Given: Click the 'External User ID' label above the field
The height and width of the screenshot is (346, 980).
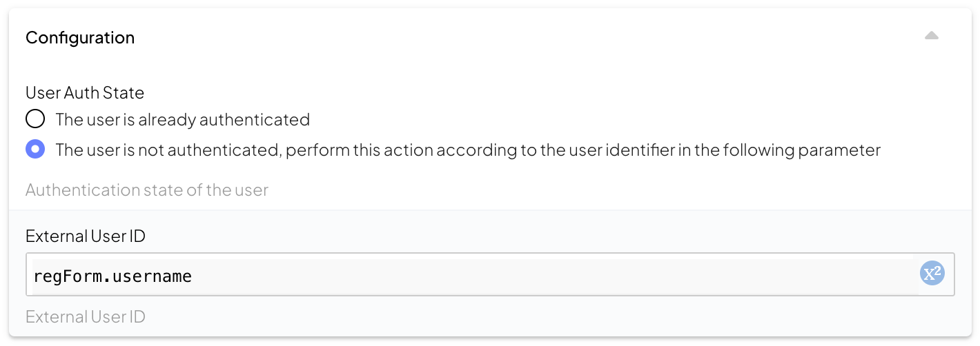Looking at the screenshot, I should point(86,236).
